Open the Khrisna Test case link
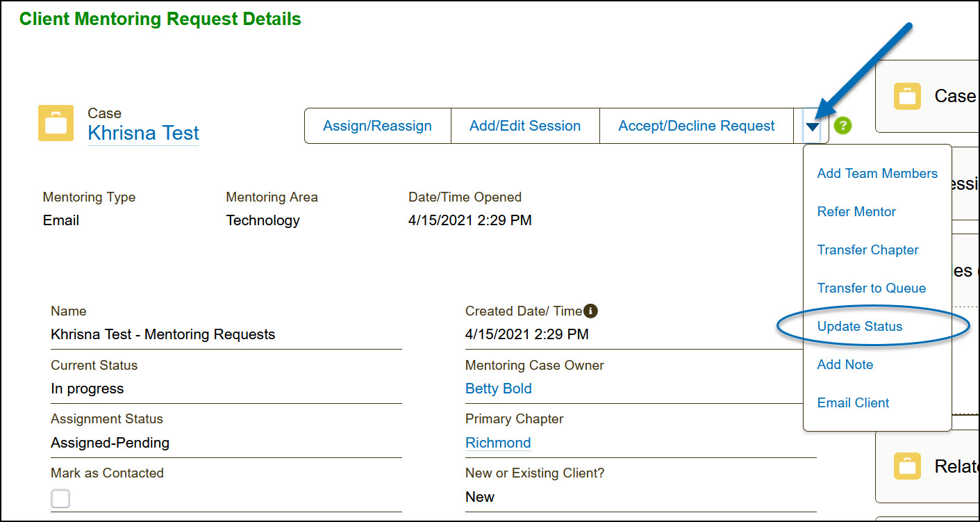980x522 pixels. coord(143,133)
